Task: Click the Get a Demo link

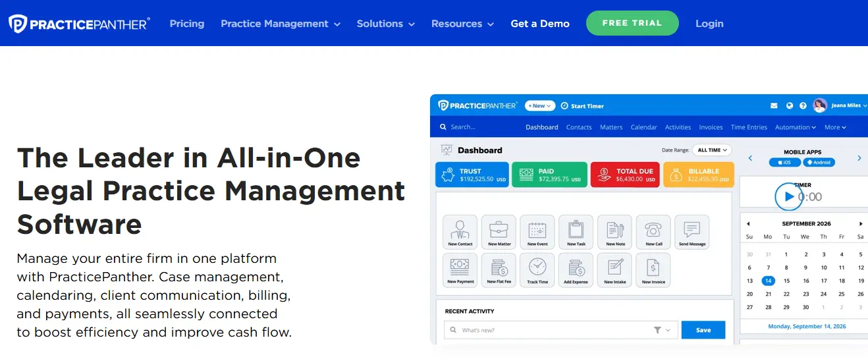Action: tap(540, 24)
